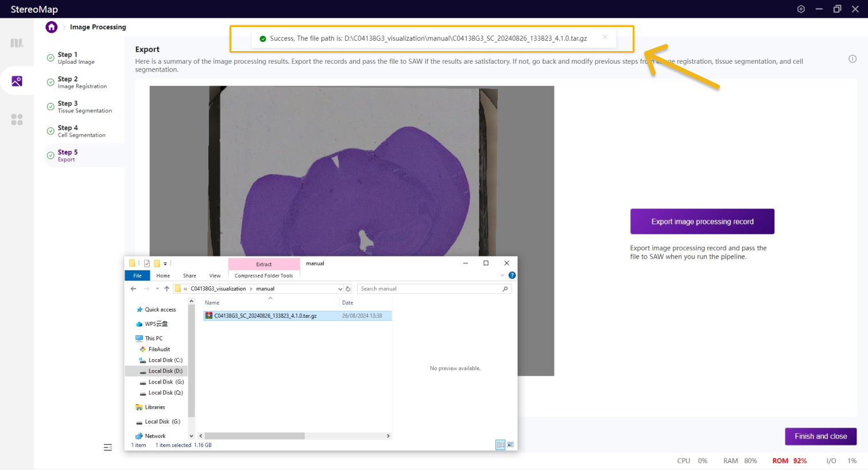Click the StereoMap settings hexagon icon

coord(801,9)
